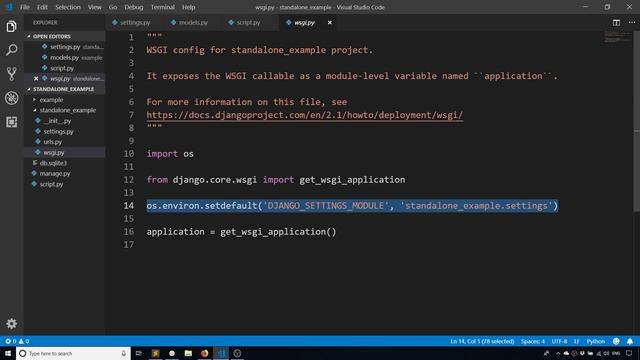The image size is (640, 360).
Task: Change indentation via Spaces: 4
Action: click(x=533, y=341)
